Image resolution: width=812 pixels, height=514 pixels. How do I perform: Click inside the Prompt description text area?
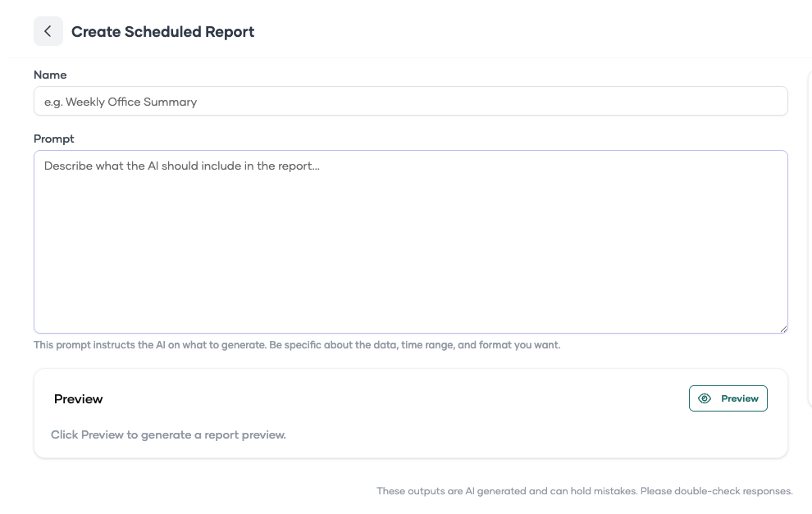(x=410, y=242)
